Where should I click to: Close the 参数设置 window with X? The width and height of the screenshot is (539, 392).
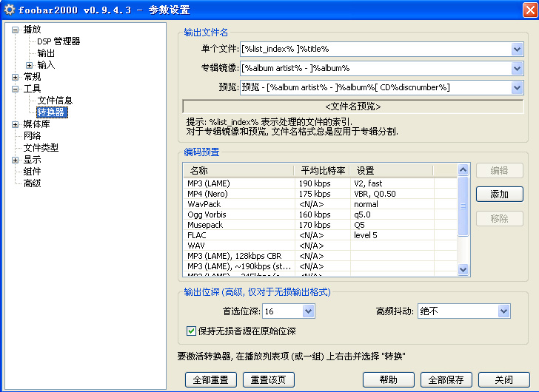pos(529,10)
